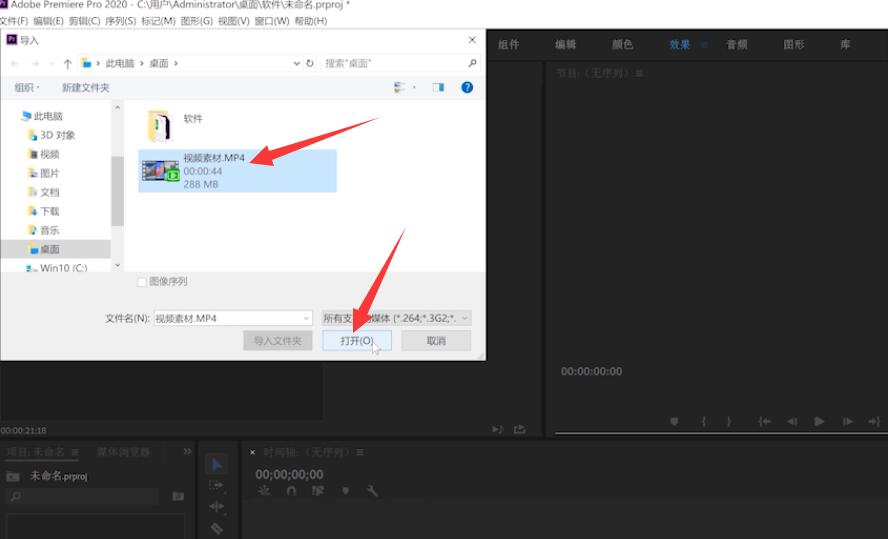Go up one folder level in dialog
Screen dimensions: 888x539
pos(67,63)
